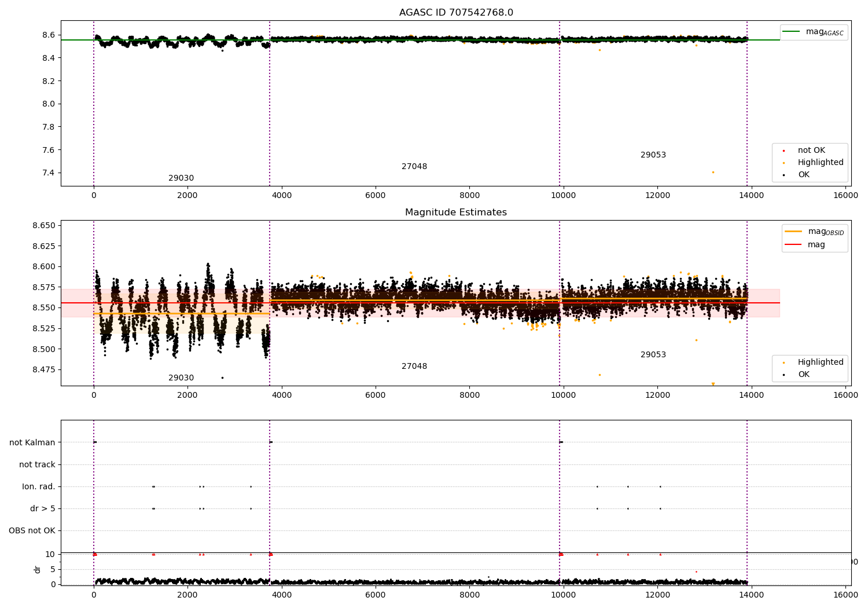Viewport: 868px width, 608px height.
Task: Select obsid label 29030 in middle plot
Action: (x=181, y=378)
